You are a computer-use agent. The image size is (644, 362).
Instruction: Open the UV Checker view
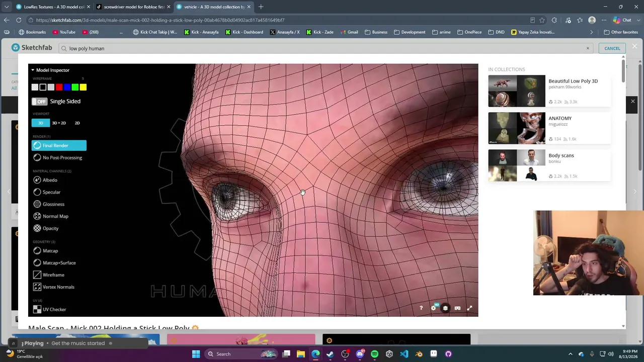(50, 310)
